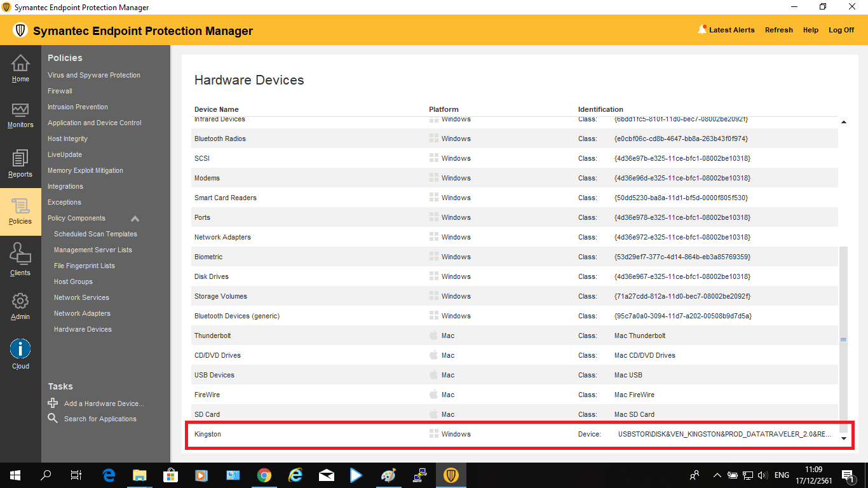Click the Search for Applications magnifier icon
This screenshot has width=868, height=488.
coord(53,418)
